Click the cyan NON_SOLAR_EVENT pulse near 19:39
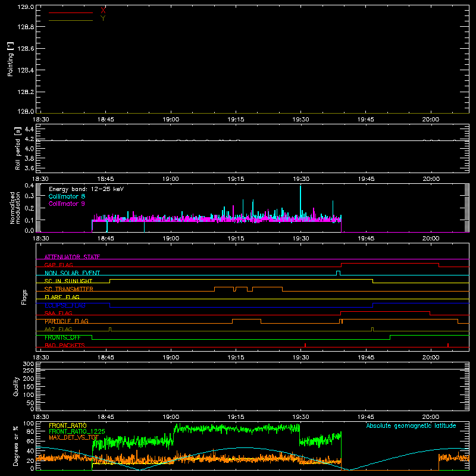 point(338,273)
